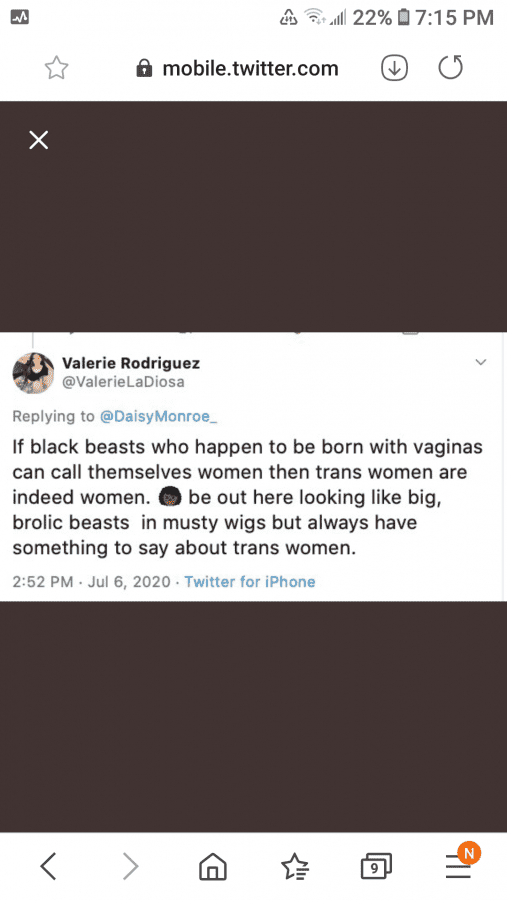The image size is (507, 900).
Task: Tap the bookmark star beside the address bar
Action: (x=56, y=68)
